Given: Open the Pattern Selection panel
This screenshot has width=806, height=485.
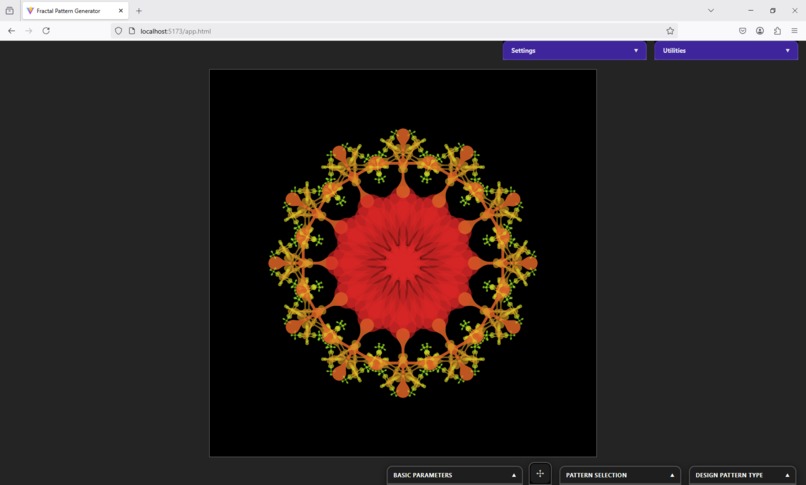Looking at the screenshot, I should (620, 475).
